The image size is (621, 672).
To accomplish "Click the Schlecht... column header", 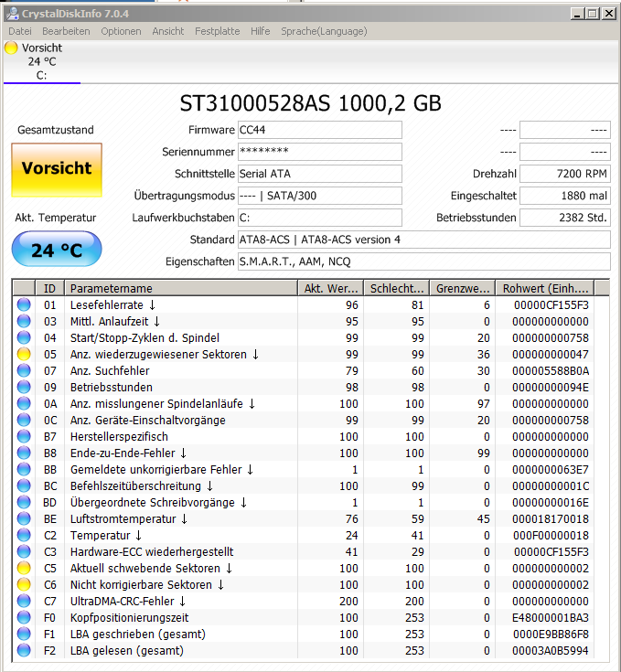I will click(x=396, y=288).
